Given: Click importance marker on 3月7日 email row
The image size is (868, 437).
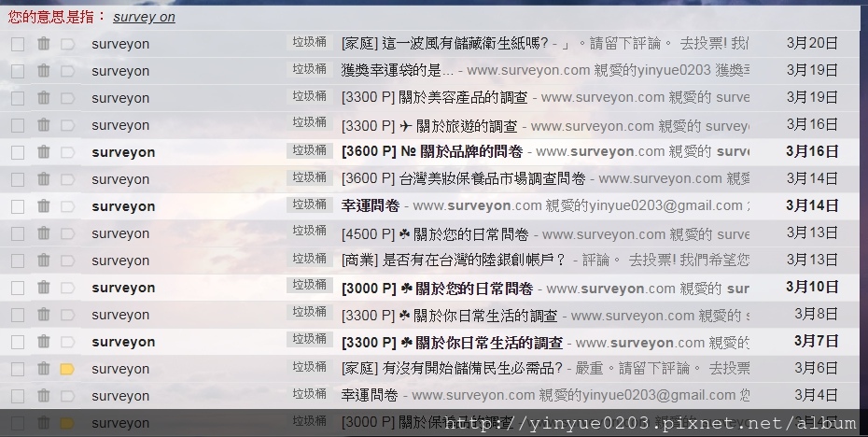Looking at the screenshot, I should pos(67,343).
